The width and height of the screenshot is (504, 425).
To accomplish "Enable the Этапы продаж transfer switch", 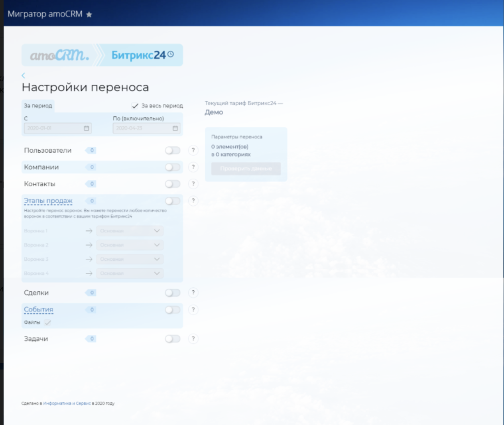I will click(x=173, y=201).
